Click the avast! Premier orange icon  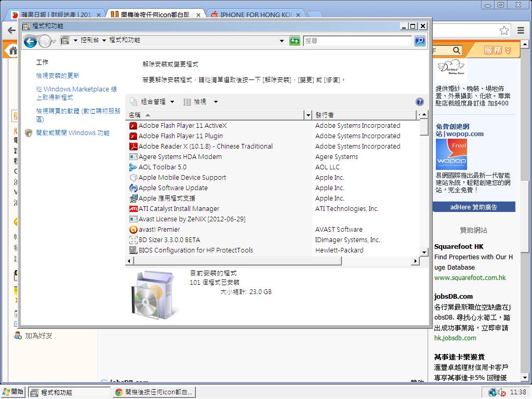[133, 230]
